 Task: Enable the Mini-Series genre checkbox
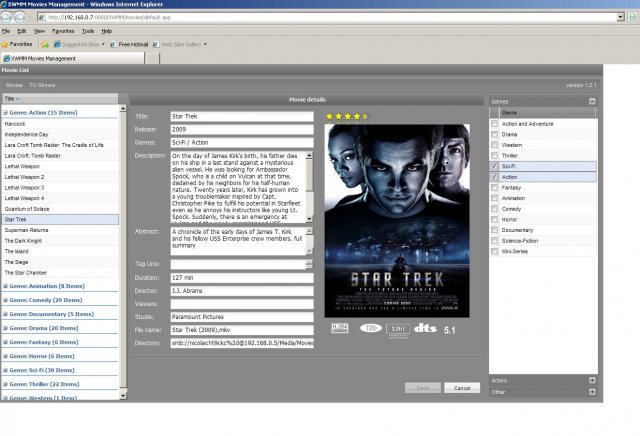coord(495,253)
